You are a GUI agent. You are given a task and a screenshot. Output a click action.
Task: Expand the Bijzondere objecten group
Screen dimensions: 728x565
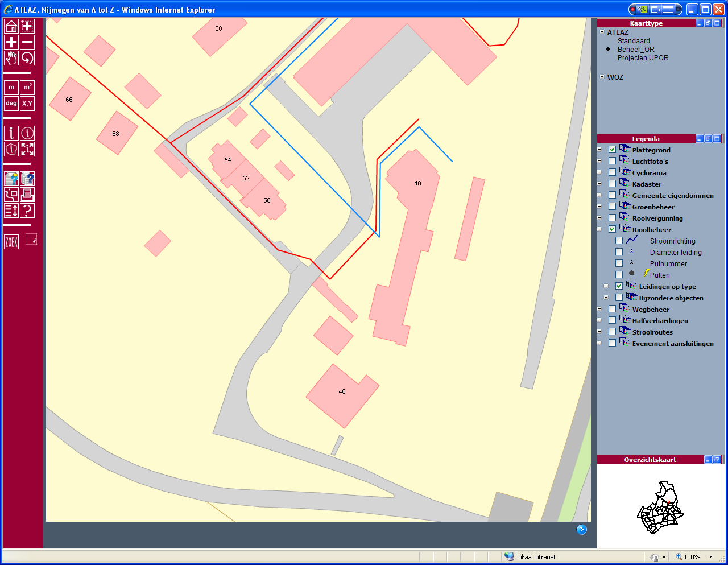pos(606,298)
